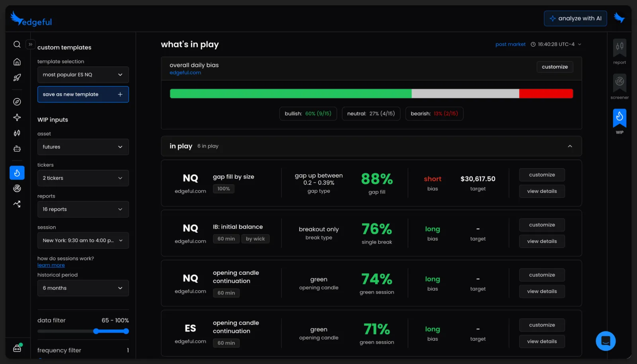
Task: Click customize on overall daily bias
Action: pos(555,67)
